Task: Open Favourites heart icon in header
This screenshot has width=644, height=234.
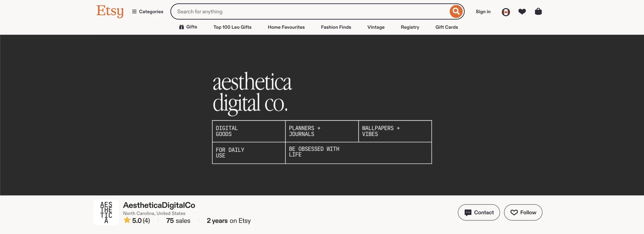Action: 522,12
